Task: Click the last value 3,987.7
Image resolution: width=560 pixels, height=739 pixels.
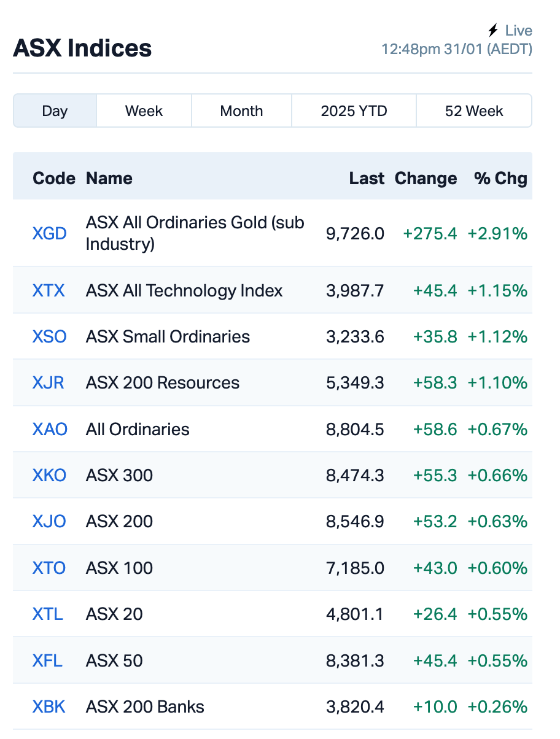Action: (x=356, y=290)
